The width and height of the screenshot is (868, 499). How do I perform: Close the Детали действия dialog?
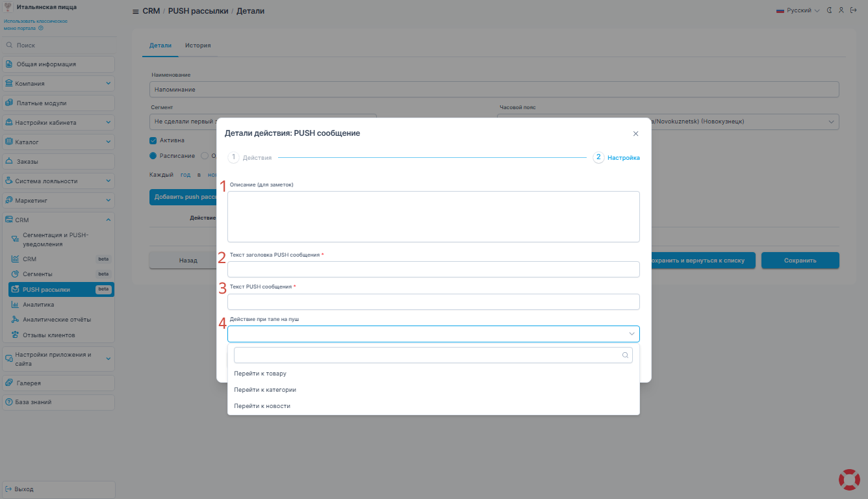635,134
